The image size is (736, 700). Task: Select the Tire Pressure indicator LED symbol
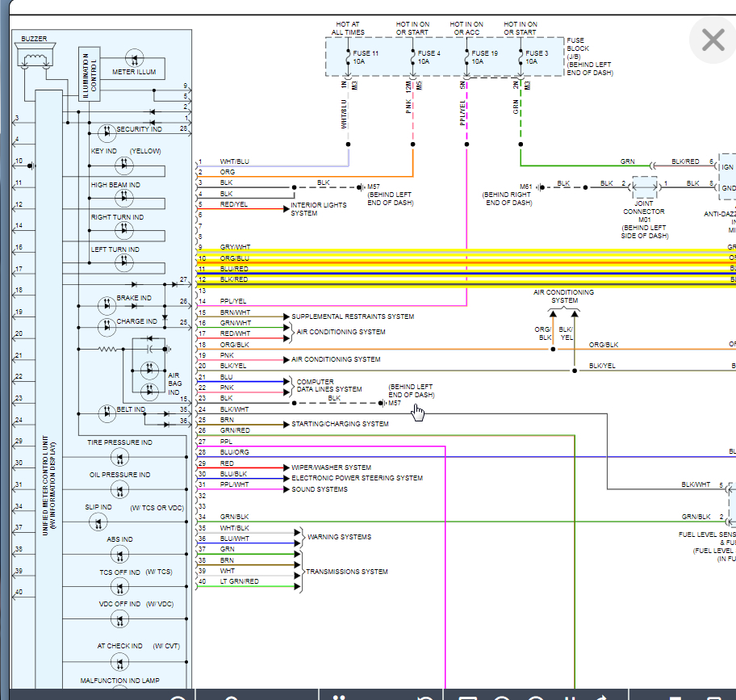(x=119, y=459)
